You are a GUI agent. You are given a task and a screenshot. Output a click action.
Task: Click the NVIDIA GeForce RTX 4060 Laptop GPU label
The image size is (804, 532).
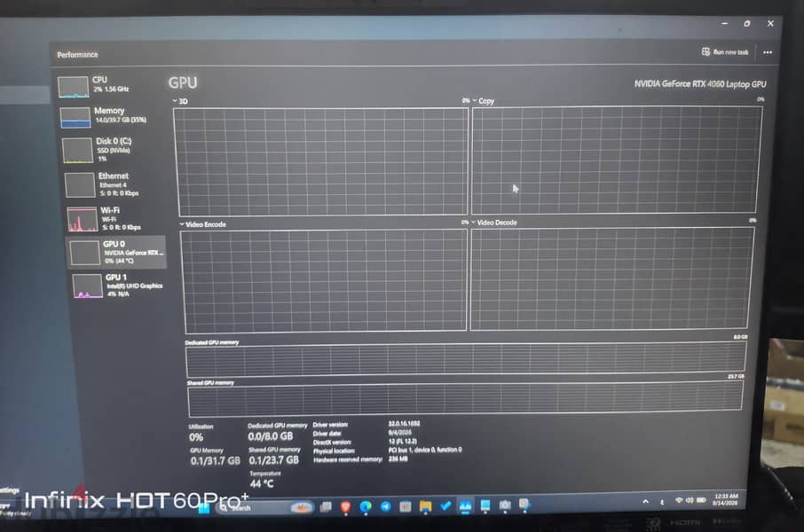pyautogui.click(x=700, y=84)
